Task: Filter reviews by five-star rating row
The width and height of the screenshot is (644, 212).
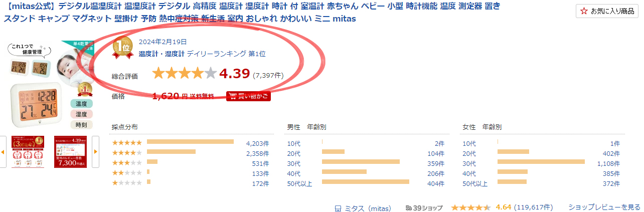Action: [127, 143]
